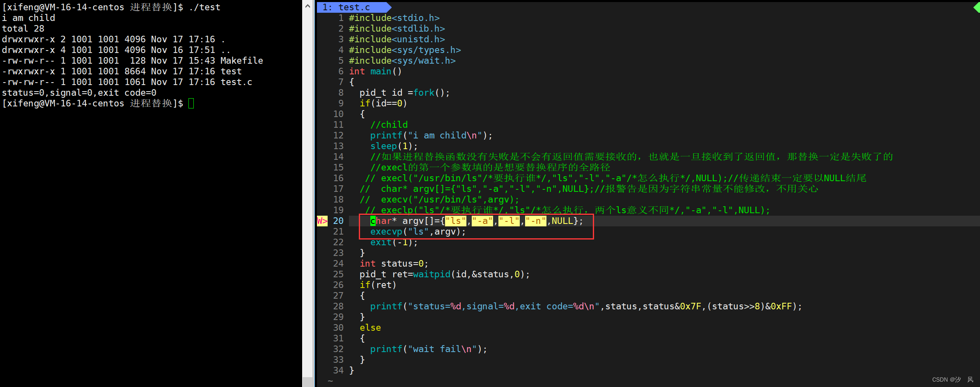Click NULL on line 20
Image resolution: width=980 pixels, height=387 pixels.
pos(562,221)
